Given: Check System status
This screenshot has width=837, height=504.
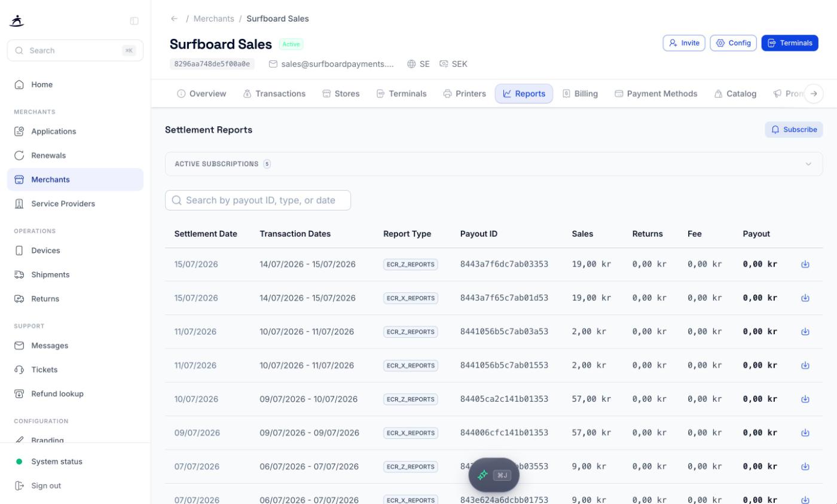Looking at the screenshot, I should (x=75, y=462).
